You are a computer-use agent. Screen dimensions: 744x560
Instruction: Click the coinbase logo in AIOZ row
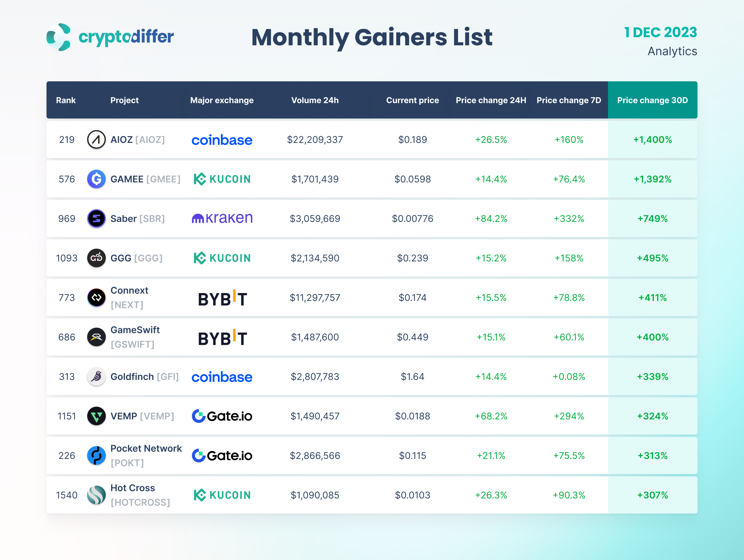(222, 140)
